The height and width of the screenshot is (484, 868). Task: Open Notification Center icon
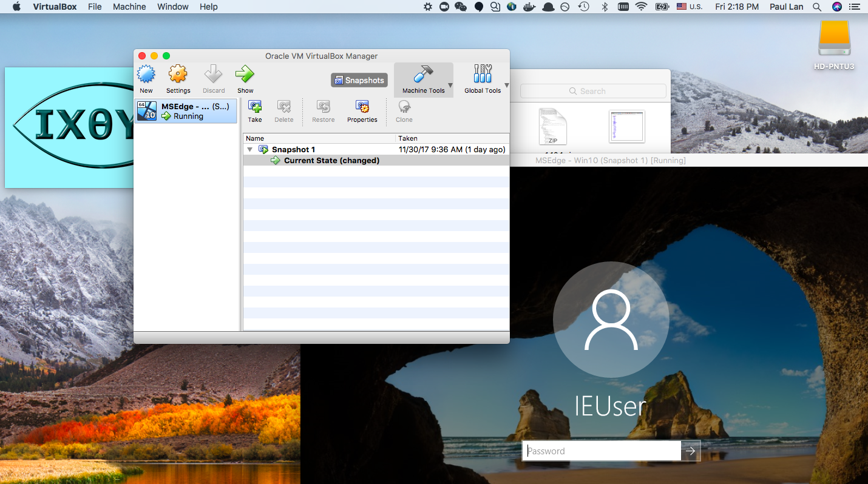(x=855, y=7)
